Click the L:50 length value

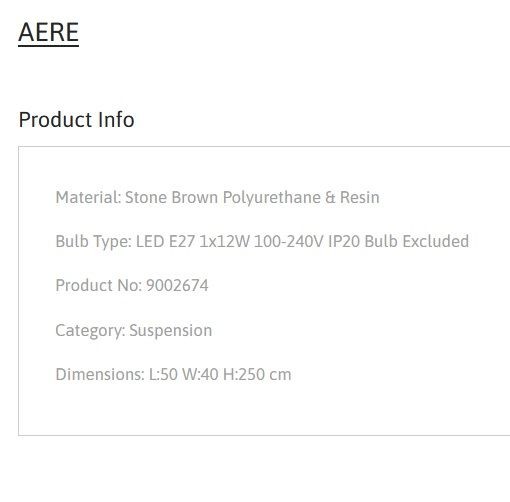pyautogui.click(x=163, y=374)
